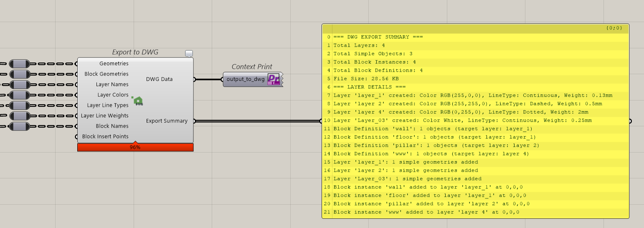
Task: Click the capsule wired to Layer Line Types
Action: (x=19, y=105)
